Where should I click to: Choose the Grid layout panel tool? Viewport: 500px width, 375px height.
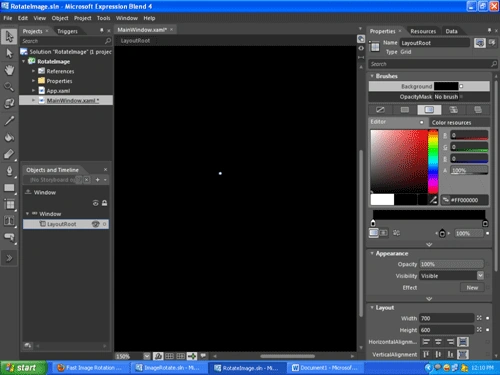click(9, 205)
